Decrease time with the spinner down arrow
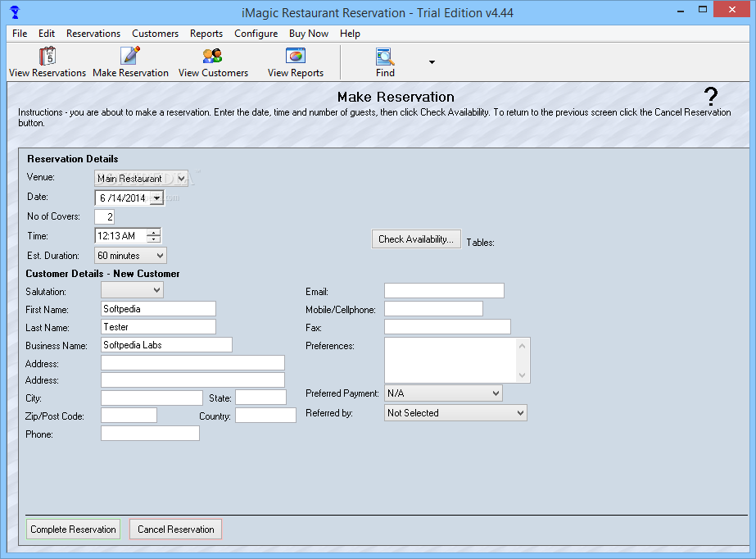Screen dimensions: 756x559 (154, 239)
